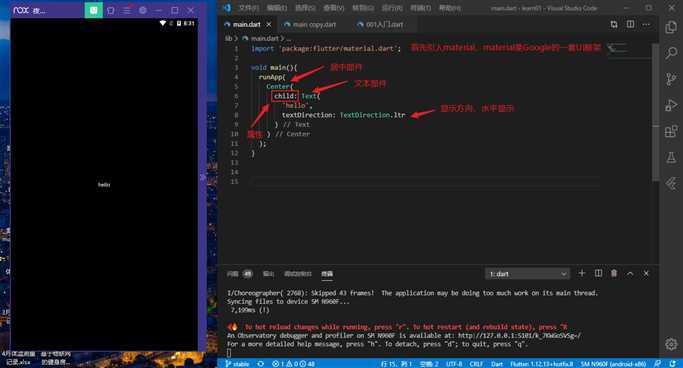Open the Run menu in VS Code
The width and height of the screenshot is (683, 368).
point(392,8)
